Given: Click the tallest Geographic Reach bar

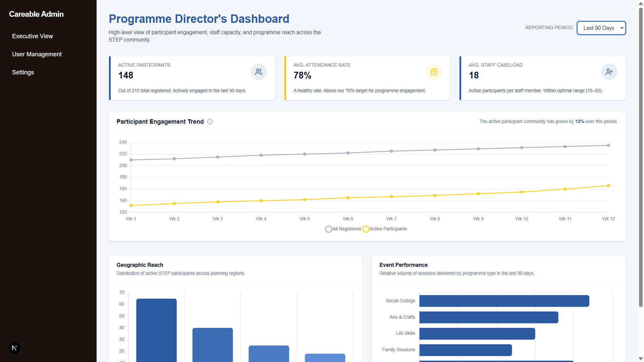Looking at the screenshot, I should coord(156,330).
